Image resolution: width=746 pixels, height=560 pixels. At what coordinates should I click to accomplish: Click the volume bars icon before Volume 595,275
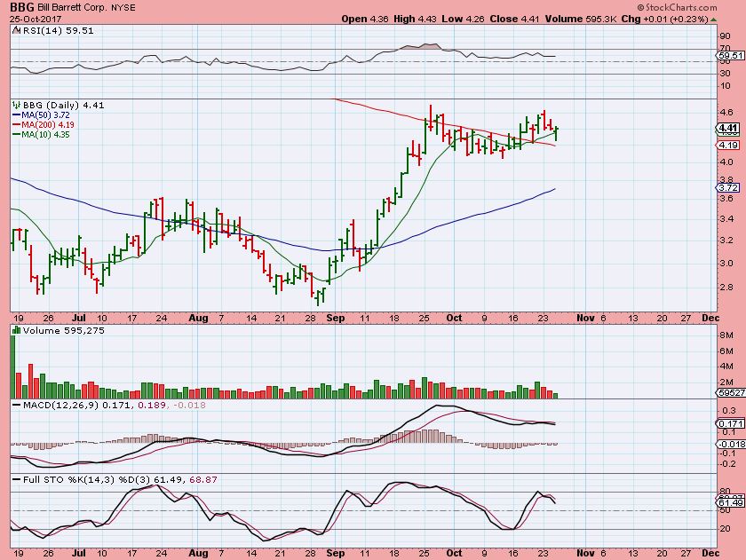[16, 330]
